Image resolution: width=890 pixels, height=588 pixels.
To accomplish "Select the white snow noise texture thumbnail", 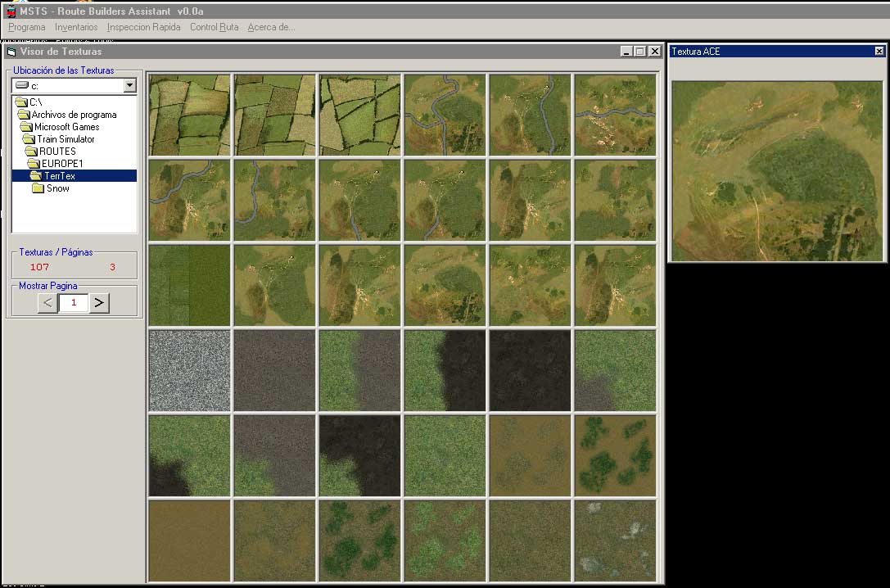I will pos(189,369).
